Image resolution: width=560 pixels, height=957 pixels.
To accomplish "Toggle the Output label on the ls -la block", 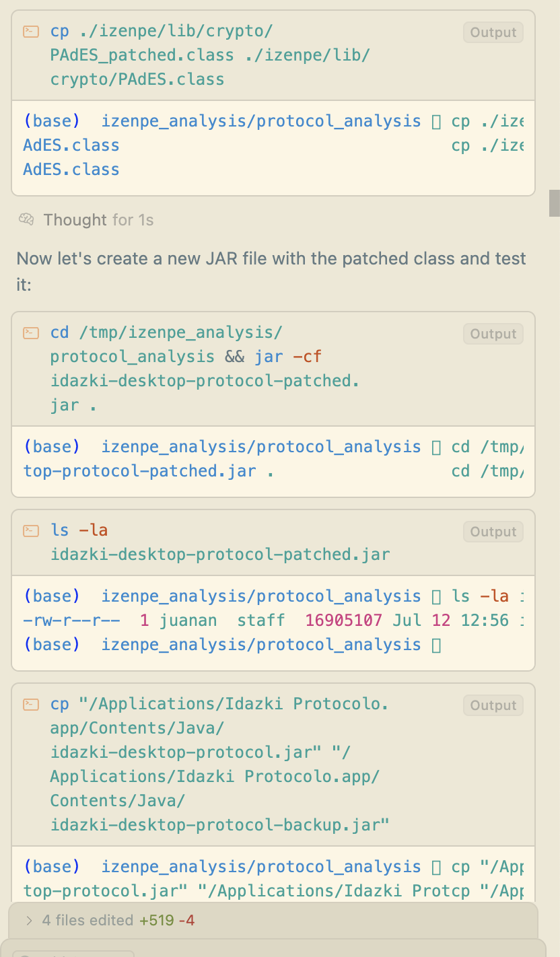I will [x=493, y=531].
